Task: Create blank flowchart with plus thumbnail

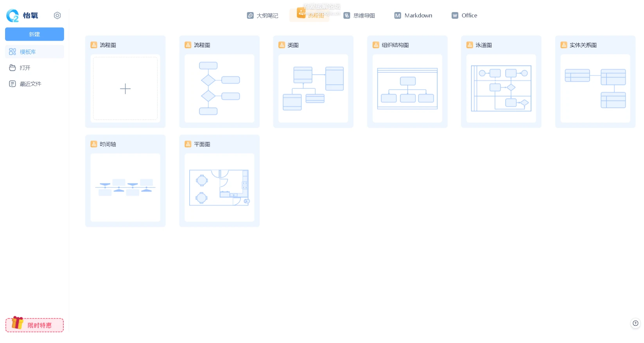Action: pos(125,88)
